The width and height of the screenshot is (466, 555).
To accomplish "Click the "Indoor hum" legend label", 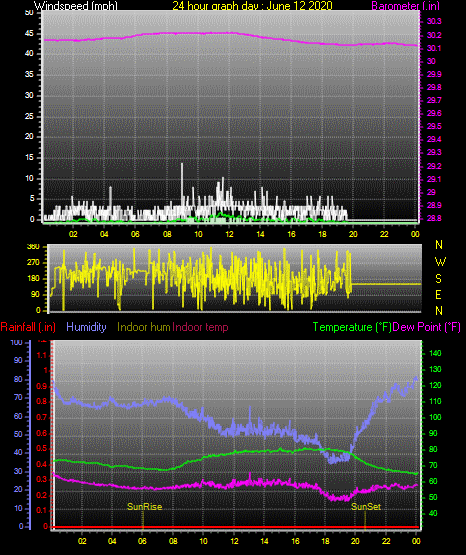I will tap(144, 327).
